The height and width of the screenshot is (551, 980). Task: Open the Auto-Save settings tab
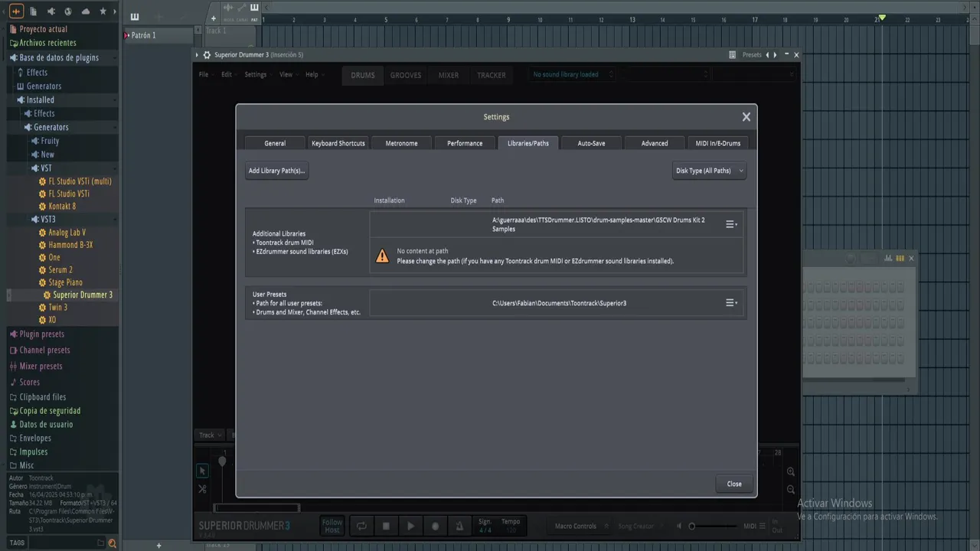[591, 143]
